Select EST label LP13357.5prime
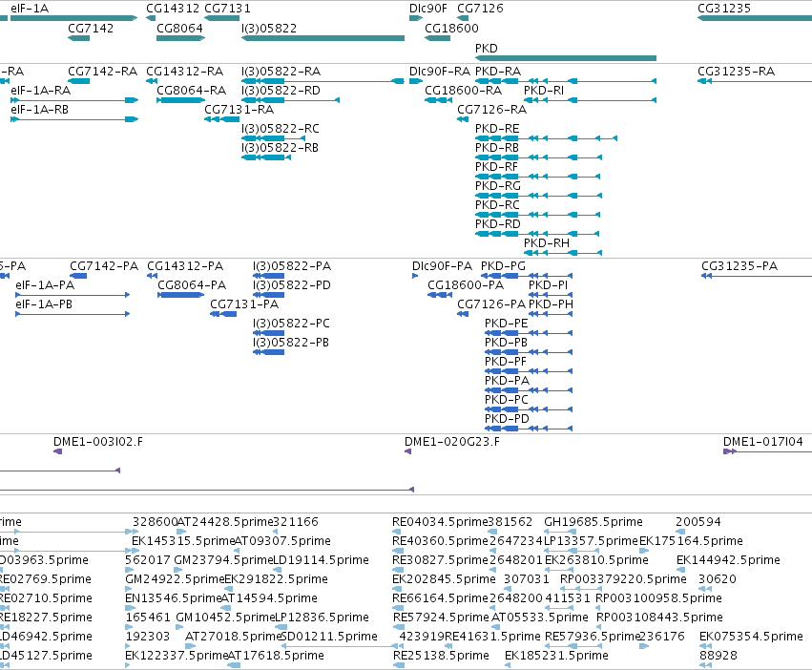 (591, 541)
